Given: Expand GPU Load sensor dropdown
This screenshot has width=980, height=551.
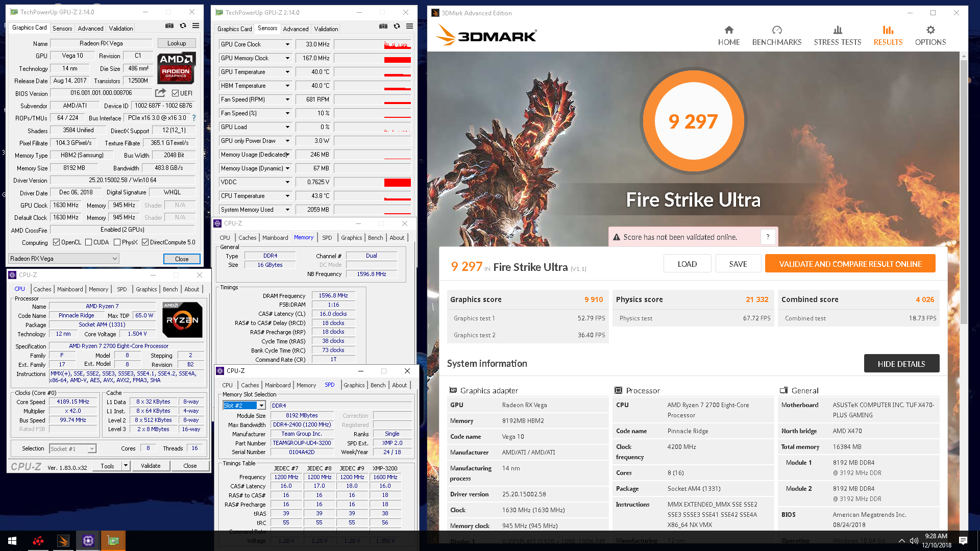Looking at the screenshot, I should tap(287, 127).
